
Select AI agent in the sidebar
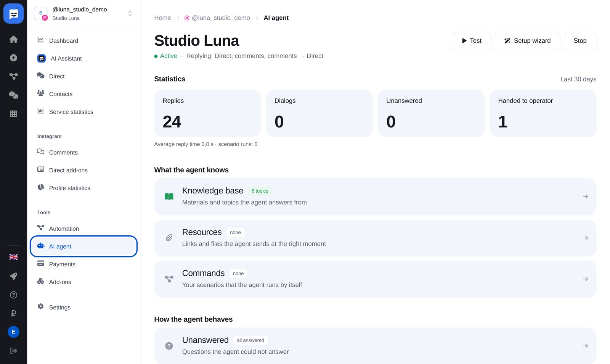(84, 246)
